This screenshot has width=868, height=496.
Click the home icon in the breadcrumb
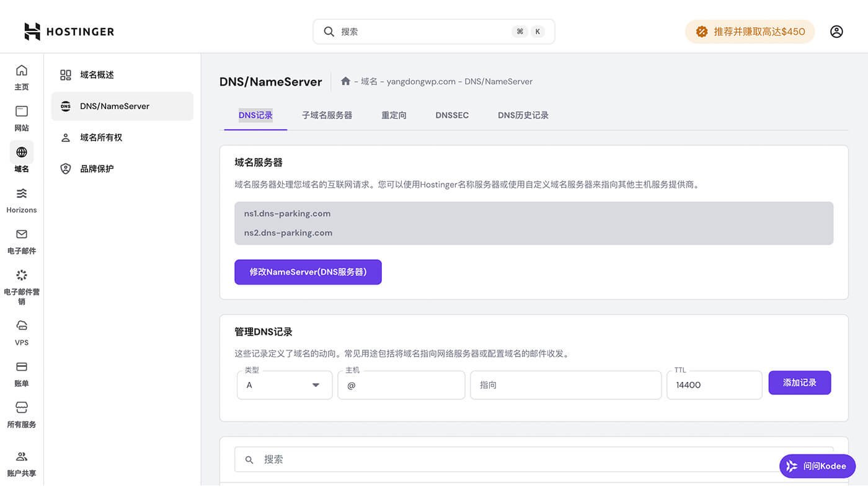point(345,81)
